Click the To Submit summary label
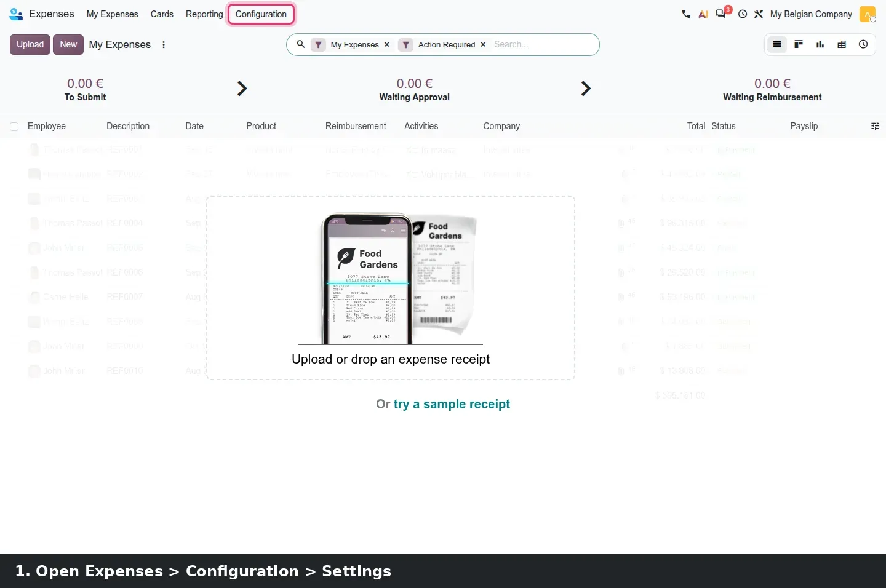The image size is (886, 588). [x=85, y=97]
